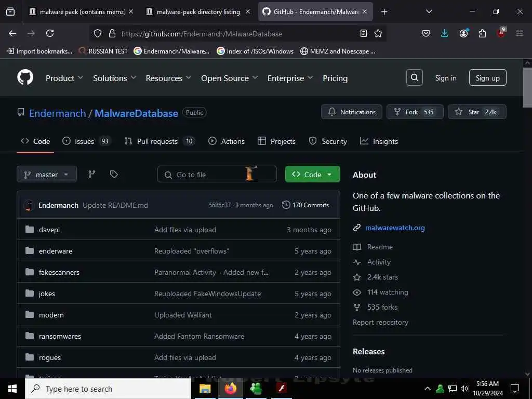Show hidden system tray icons

[428, 389]
